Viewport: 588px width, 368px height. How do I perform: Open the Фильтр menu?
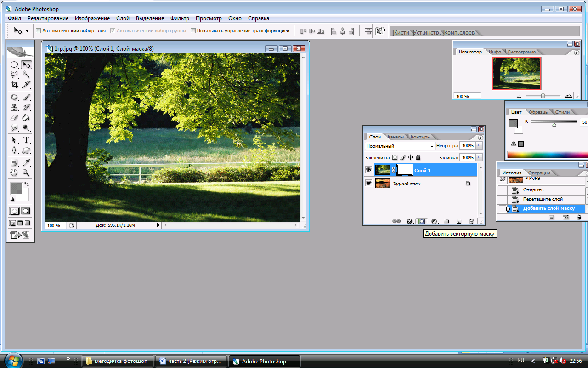(x=180, y=18)
